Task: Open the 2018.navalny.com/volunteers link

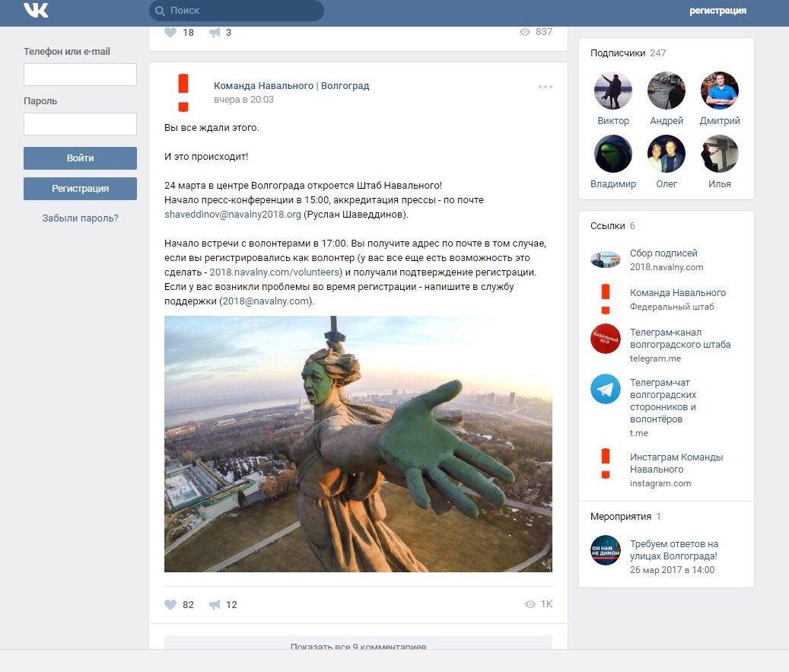Action: pyautogui.click(x=275, y=272)
